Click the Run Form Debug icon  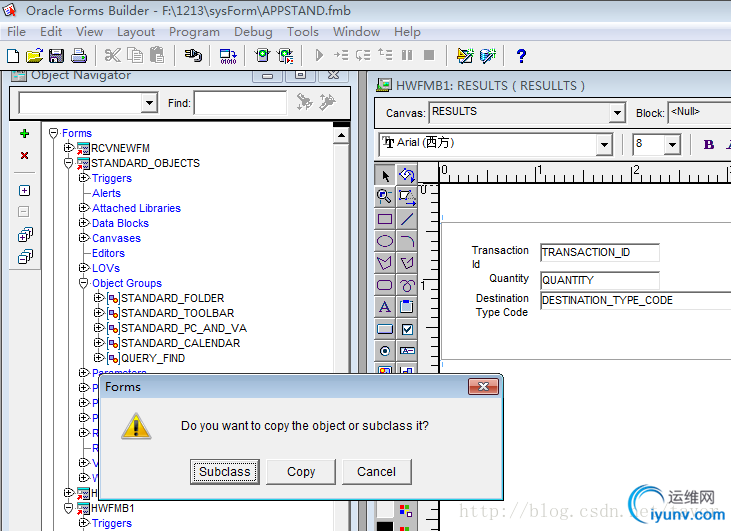[285, 56]
